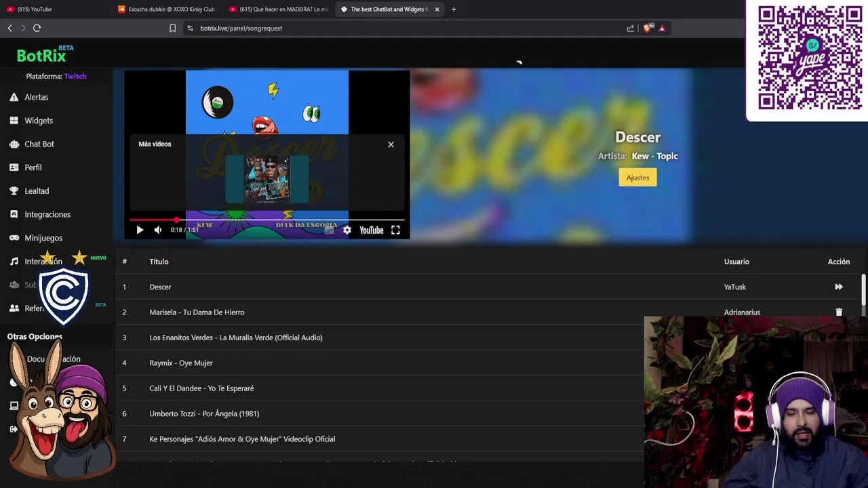This screenshot has height=488, width=868.
Task: Click the yellow Ajustes button
Action: coord(637,178)
